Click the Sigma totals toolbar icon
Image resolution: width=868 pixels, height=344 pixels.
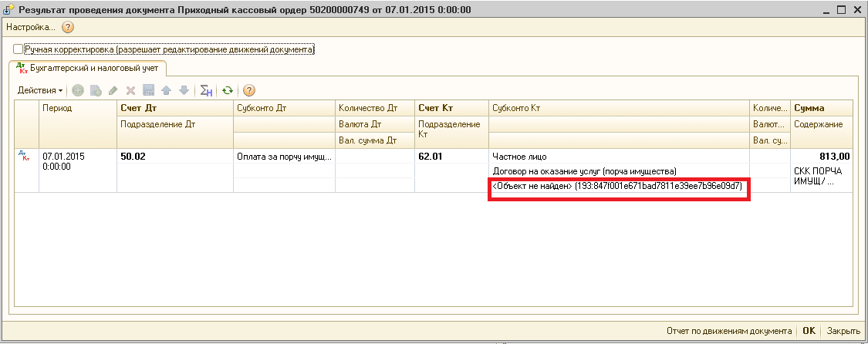coord(206,91)
